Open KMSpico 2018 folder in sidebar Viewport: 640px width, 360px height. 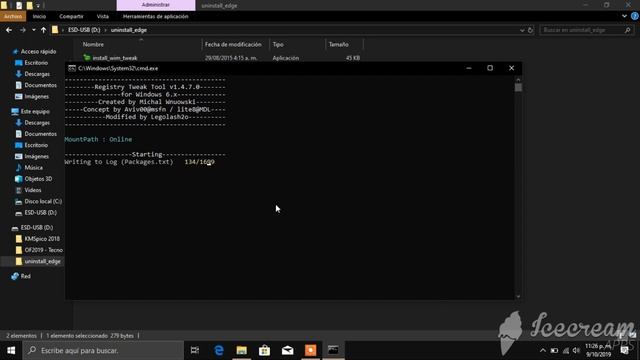[x=42, y=239]
